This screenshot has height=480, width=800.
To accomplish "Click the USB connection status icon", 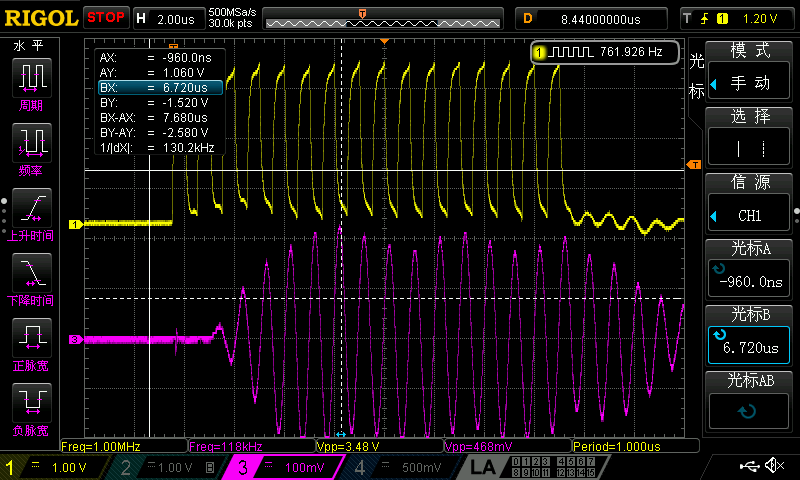I will [x=750, y=465].
